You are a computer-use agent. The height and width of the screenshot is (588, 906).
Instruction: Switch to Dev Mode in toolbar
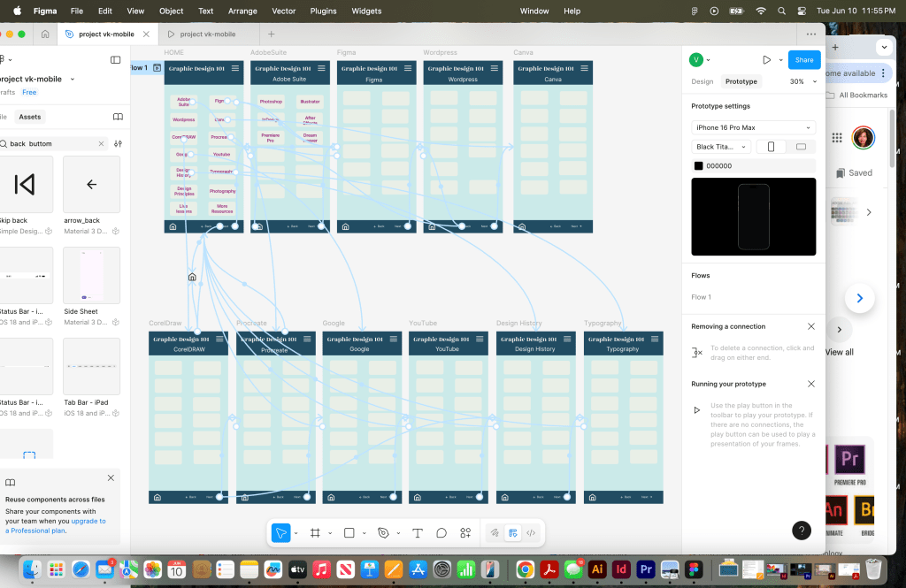pos(531,533)
